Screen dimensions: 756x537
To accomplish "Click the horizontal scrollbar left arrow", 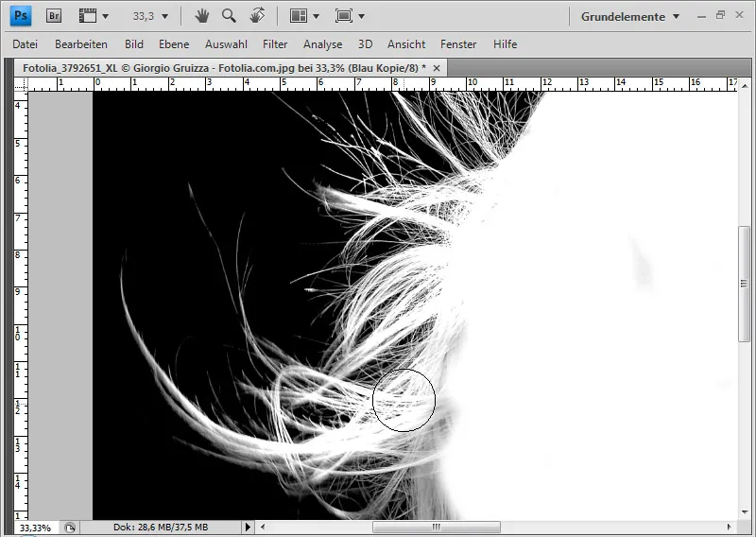I will tap(263, 527).
